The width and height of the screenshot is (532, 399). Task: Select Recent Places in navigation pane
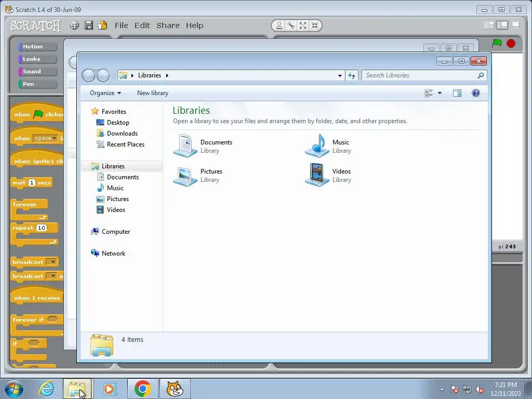pos(126,144)
